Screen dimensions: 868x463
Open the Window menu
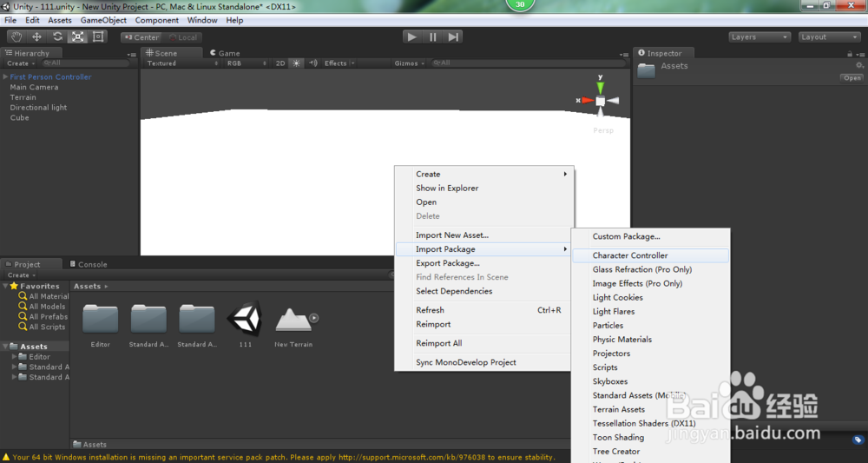202,20
